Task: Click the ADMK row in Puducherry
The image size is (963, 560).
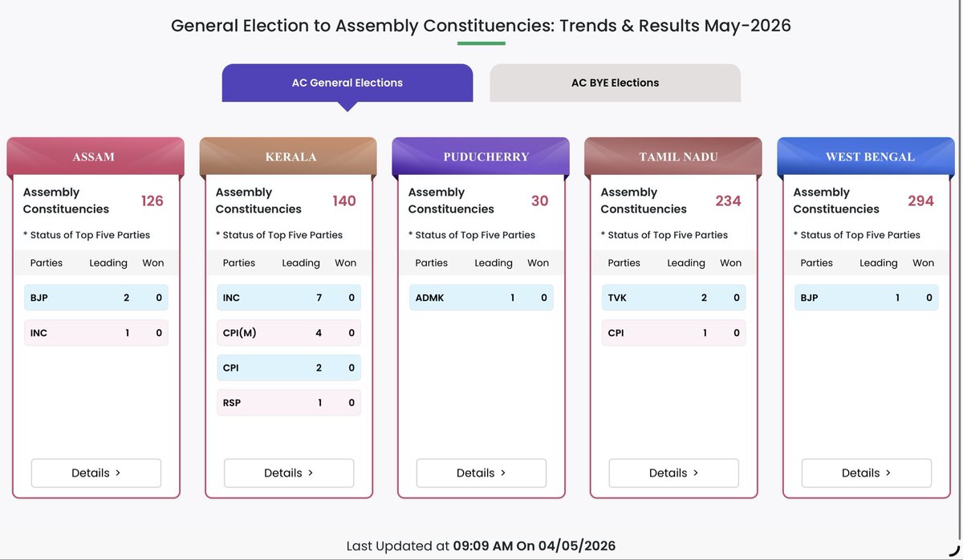Action: click(481, 298)
